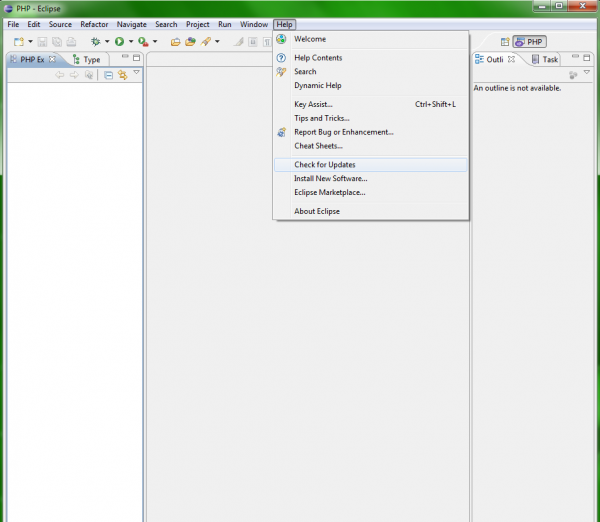The image size is (600, 522).
Task: Click the disabled Save icon
Action: (x=42, y=41)
